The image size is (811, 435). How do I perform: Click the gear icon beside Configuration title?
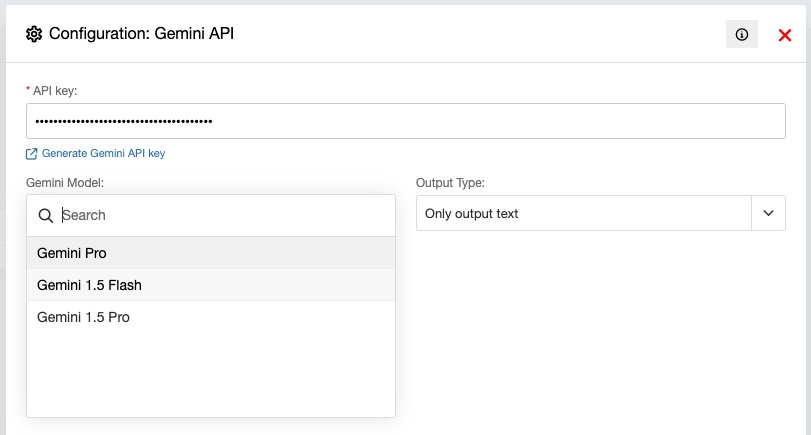coord(34,34)
